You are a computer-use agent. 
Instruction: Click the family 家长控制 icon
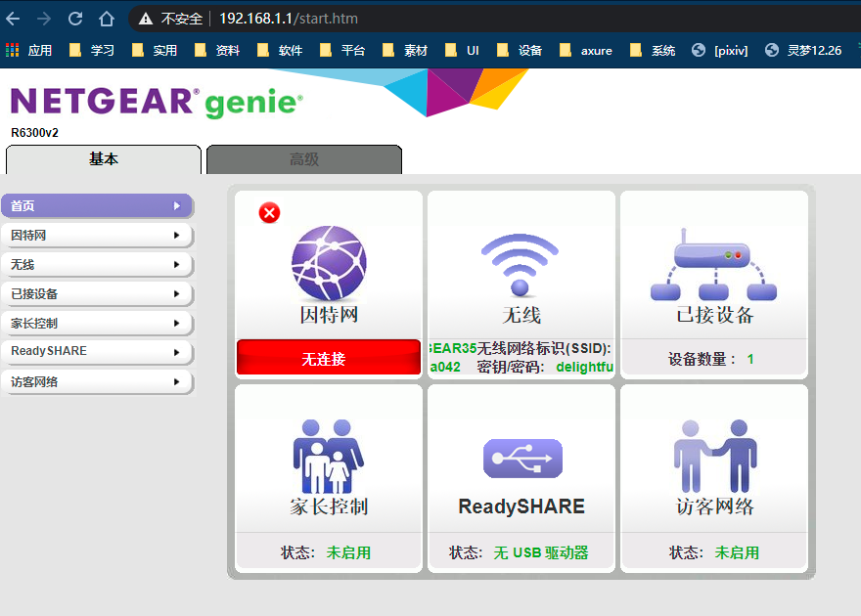329,457
